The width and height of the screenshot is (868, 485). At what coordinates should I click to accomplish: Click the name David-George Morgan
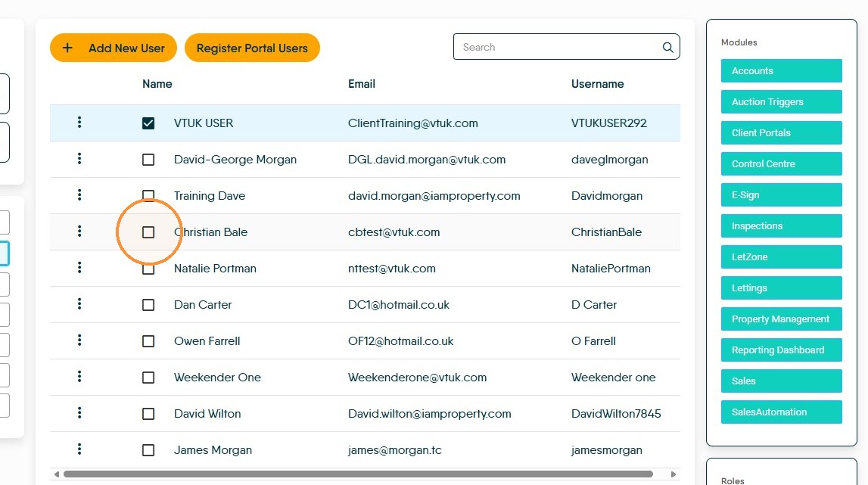235,160
